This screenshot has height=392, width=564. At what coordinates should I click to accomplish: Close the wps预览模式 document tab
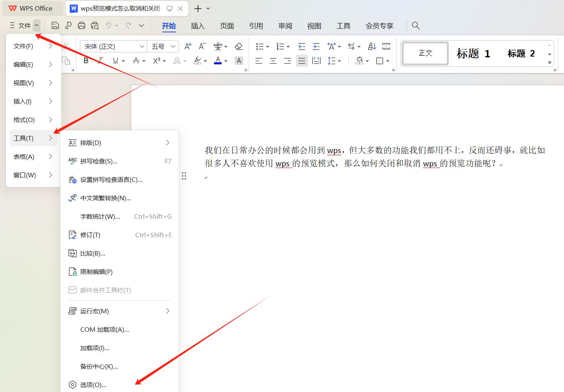(x=180, y=8)
